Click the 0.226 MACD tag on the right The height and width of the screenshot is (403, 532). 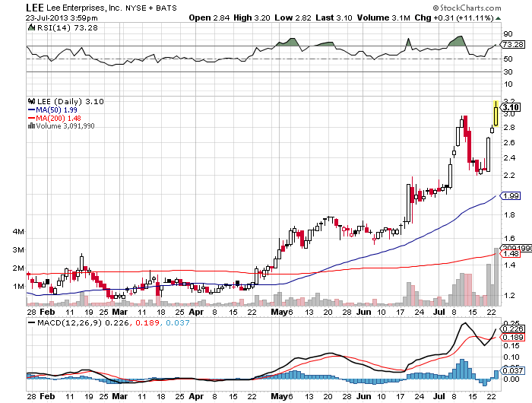[513, 329]
